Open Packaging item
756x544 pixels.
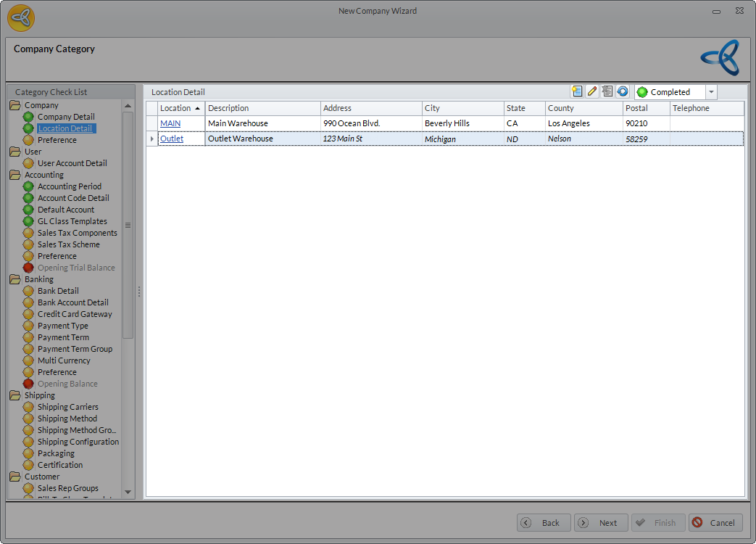[56, 453]
